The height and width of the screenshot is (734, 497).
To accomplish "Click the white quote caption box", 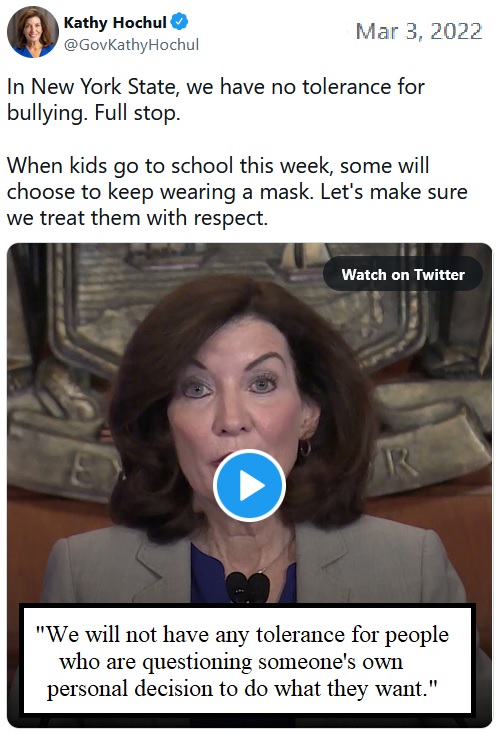I will pyautogui.click(x=247, y=660).
